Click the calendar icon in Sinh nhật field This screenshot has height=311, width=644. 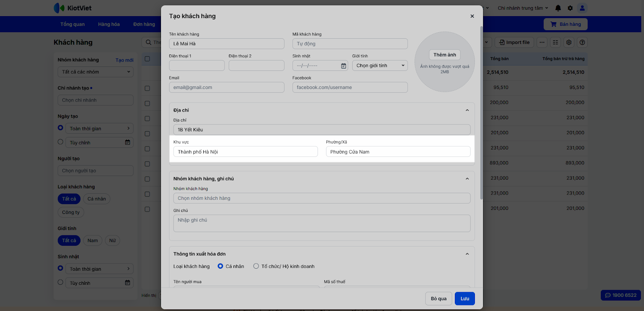343,66
